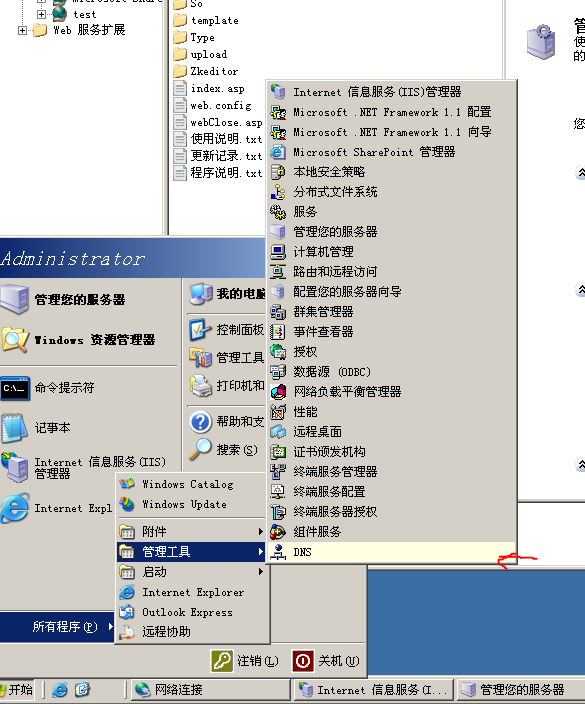
Task: Click 管理您的服务器 icon in submenu
Action: click(x=278, y=232)
